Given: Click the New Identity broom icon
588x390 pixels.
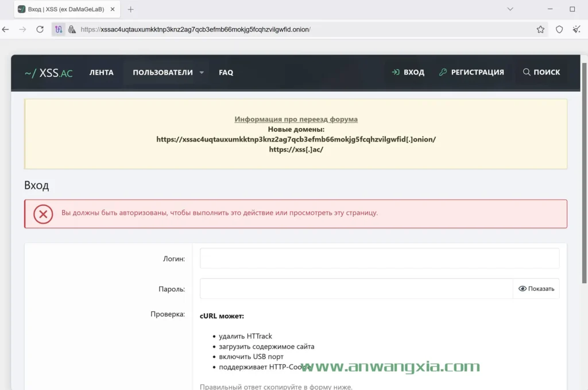Looking at the screenshot, I should [577, 29].
